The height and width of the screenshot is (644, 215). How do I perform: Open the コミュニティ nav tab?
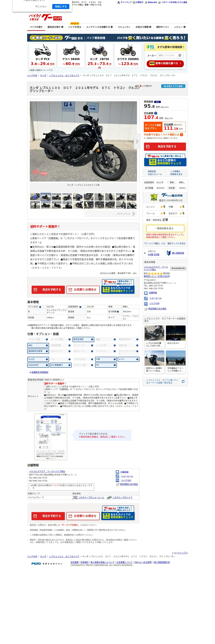[124, 27]
